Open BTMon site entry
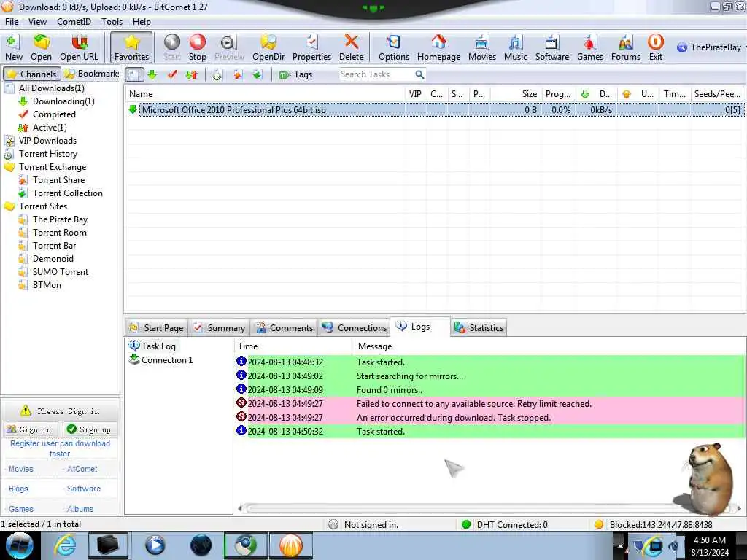 pyautogui.click(x=47, y=285)
